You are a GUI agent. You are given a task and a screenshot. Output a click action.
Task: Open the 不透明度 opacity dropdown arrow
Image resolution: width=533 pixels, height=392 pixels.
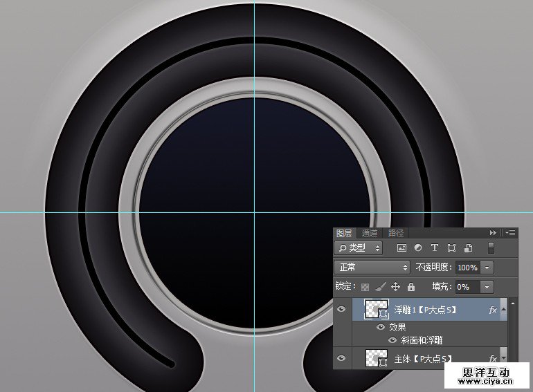488,267
